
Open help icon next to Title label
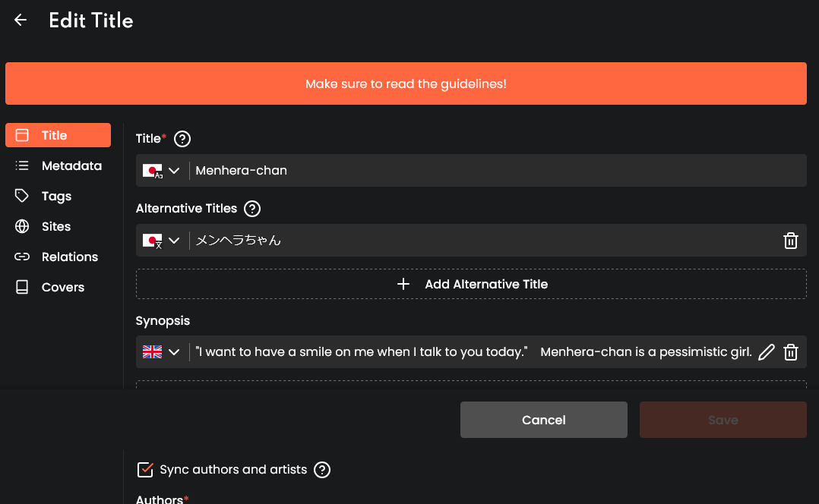click(x=182, y=139)
